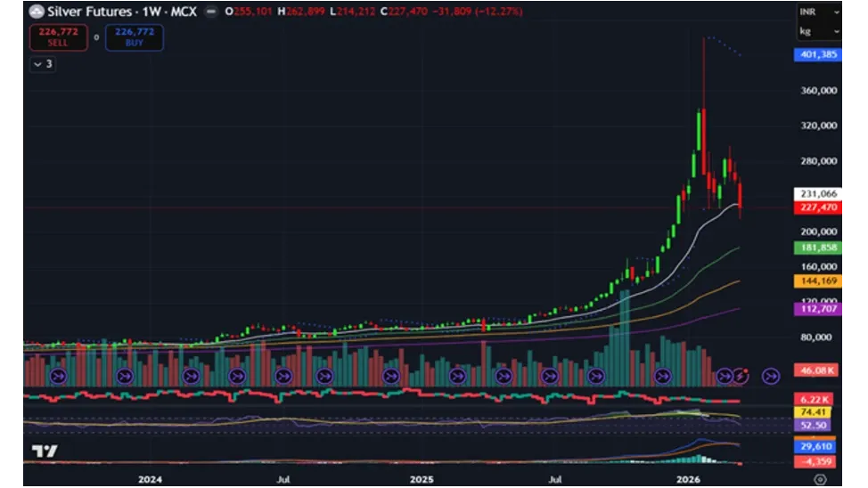Select the orange 144,169 moving average label
Viewport: 868px width, 488px height.
pyautogui.click(x=818, y=281)
